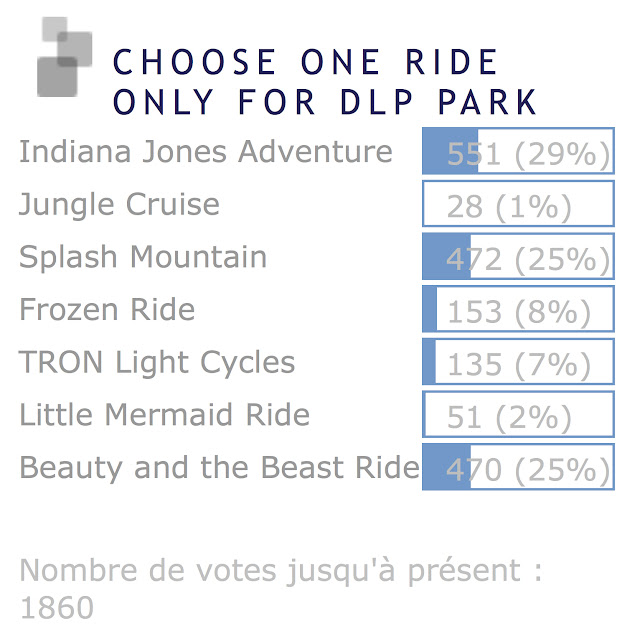Click the 470 (25%) result bar
Screen dimensions: 640x631
coord(518,467)
